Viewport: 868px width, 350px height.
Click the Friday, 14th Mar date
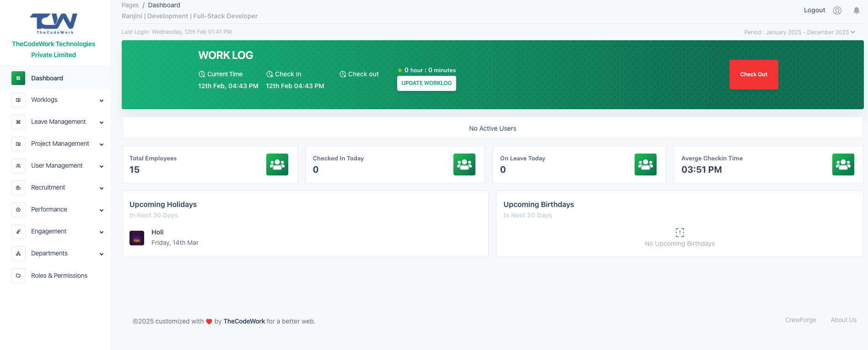tap(175, 243)
